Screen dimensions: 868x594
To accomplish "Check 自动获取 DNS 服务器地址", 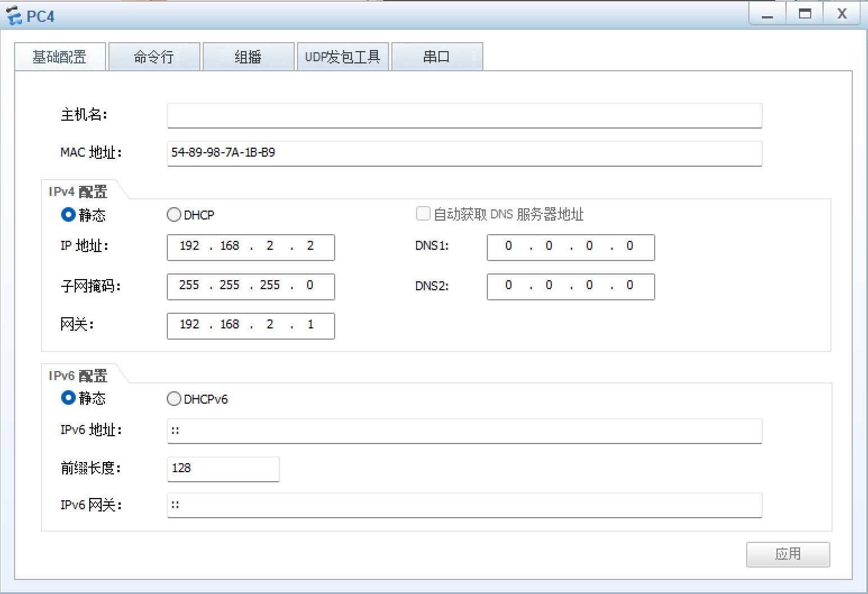I will click(x=423, y=213).
